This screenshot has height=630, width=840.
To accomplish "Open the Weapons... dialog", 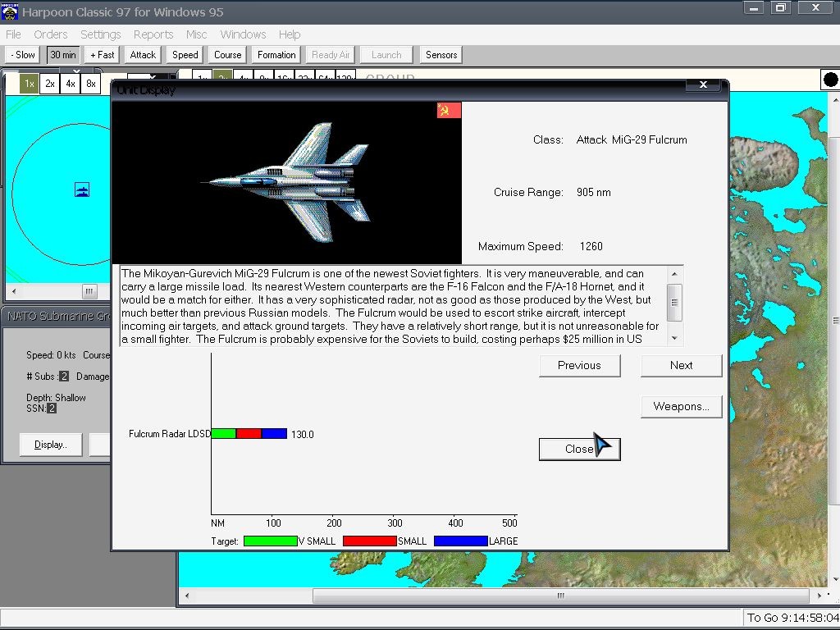I will 682,407.
